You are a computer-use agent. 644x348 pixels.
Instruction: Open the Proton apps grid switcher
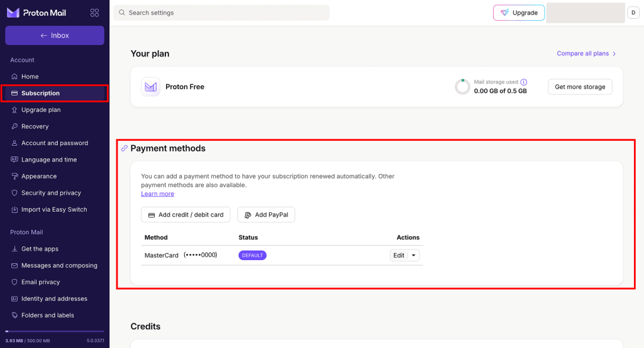point(94,13)
